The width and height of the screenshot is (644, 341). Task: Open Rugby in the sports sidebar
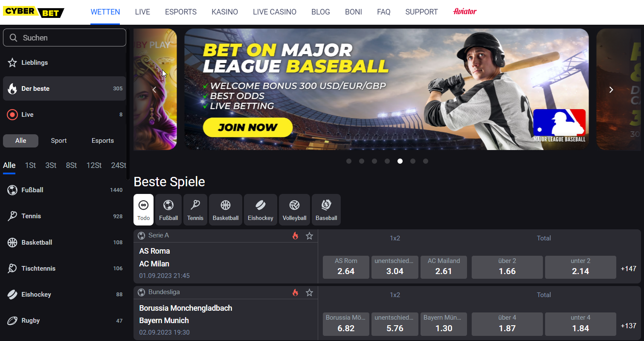(x=64, y=321)
